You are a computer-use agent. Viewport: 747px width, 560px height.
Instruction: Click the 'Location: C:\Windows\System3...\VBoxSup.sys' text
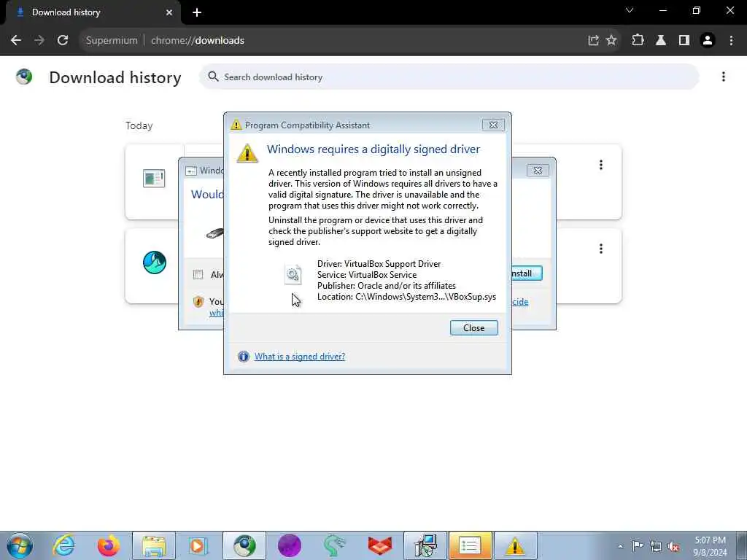406,297
